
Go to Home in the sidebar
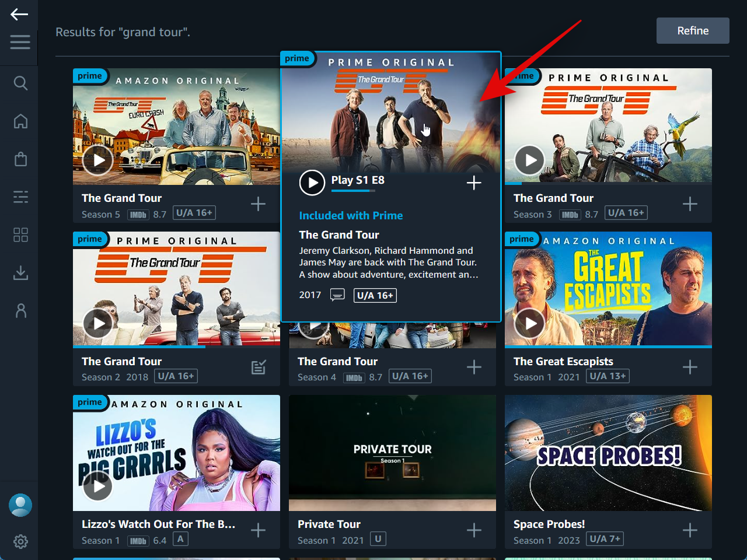pos(20,121)
